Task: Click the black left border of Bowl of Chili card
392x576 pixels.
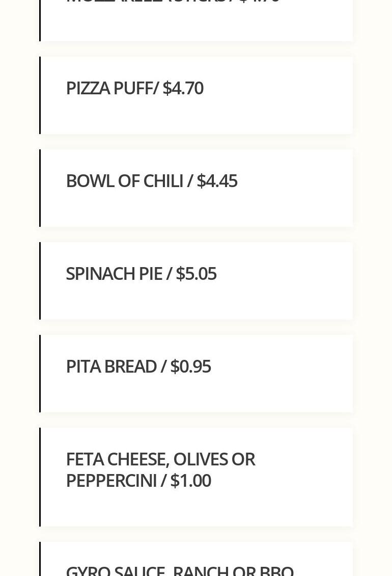Action: click(x=40, y=188)
